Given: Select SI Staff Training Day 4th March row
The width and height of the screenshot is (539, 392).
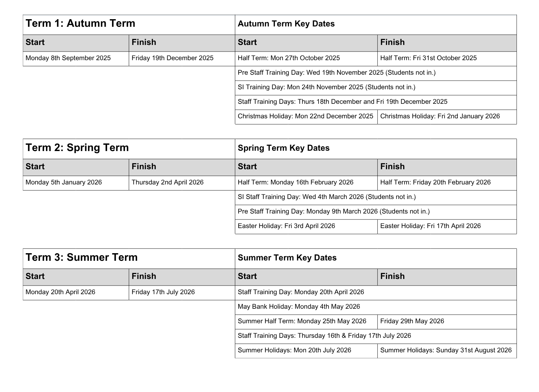Looking at the screenshot, I should [327, 197].
